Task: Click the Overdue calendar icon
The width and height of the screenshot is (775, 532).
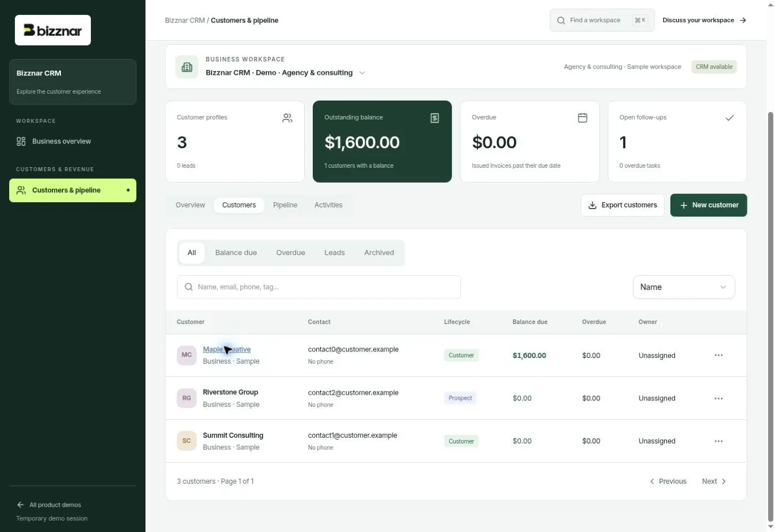Action: [x=582, y=118]
